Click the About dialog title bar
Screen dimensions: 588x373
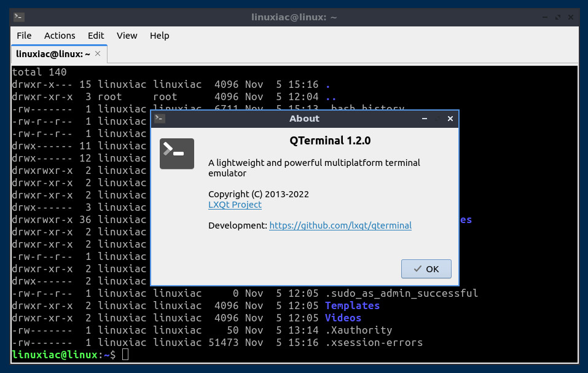(x=304, y=119)
